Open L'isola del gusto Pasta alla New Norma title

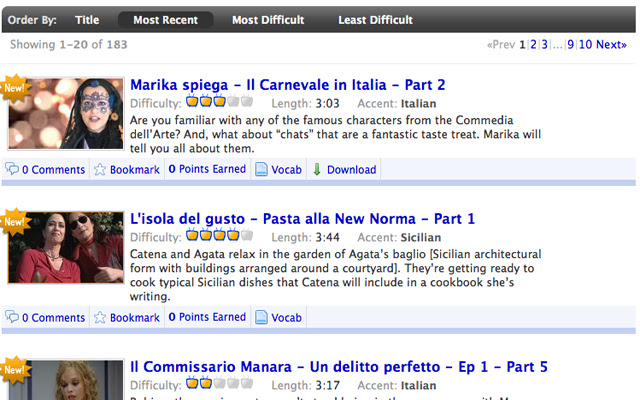302,219
